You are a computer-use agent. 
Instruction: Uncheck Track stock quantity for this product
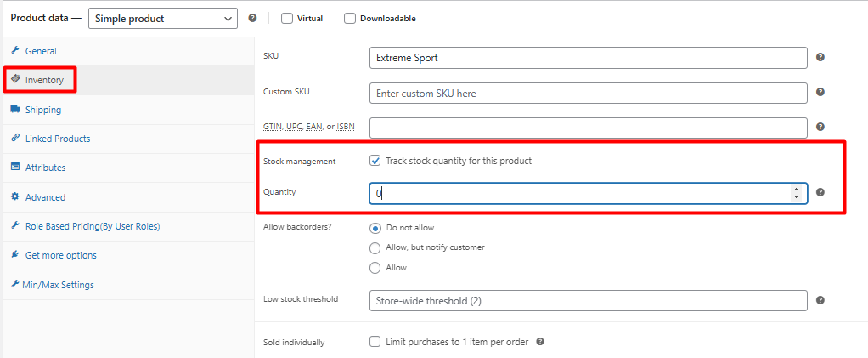(x=375, y=161)
